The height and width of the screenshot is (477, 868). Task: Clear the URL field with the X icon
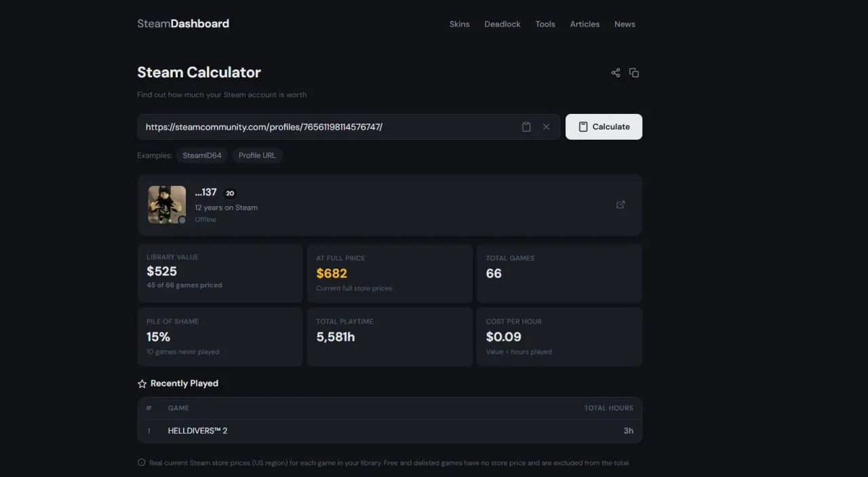coord(546,127)
